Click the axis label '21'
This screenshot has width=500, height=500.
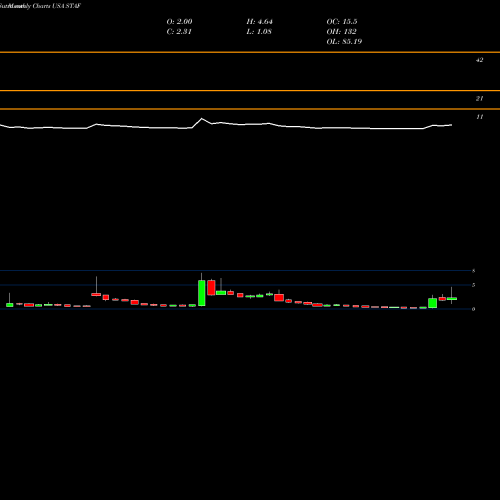[x=479, y=98]
